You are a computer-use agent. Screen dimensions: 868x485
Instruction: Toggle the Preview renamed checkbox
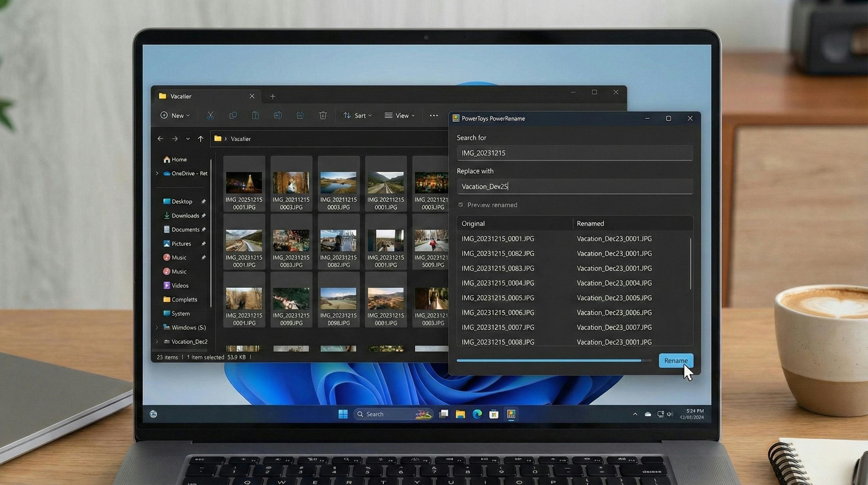(x=460, y=205)
